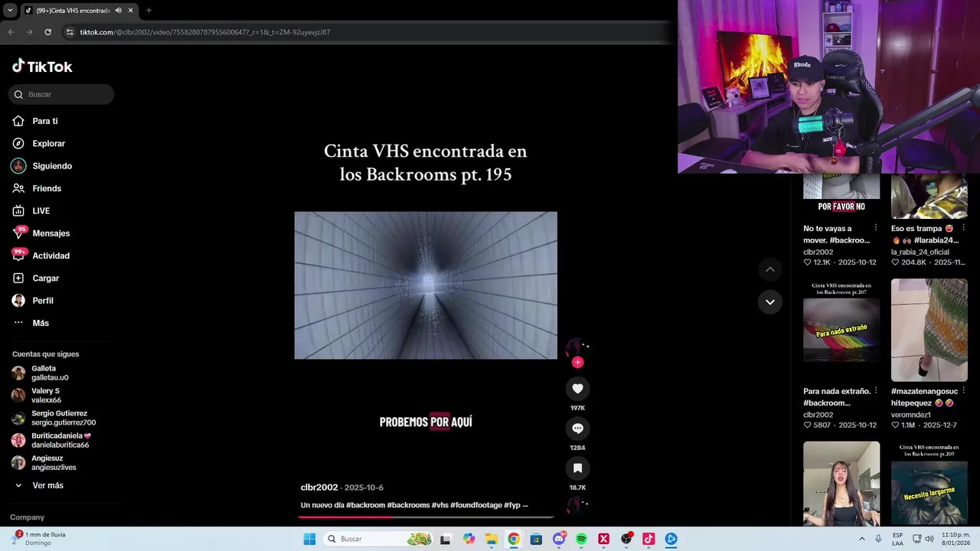Click video progress bar
The height and width of the screenshot is (551, 980).
click(426, 517)
